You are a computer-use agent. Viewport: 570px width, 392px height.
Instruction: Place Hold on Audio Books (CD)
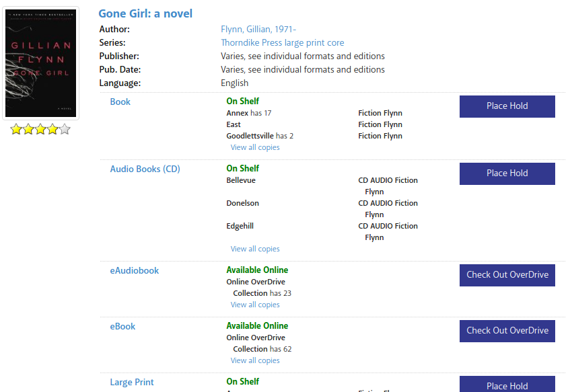[507, 173]
